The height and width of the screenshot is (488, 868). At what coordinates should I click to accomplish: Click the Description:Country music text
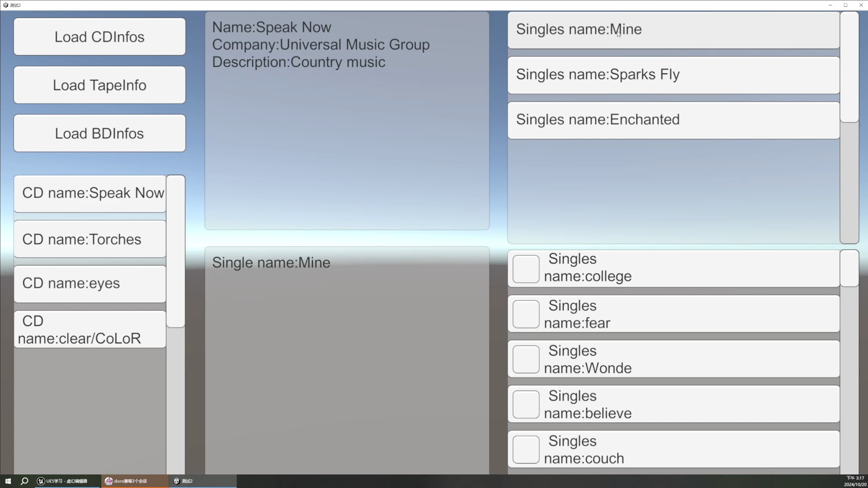point(299,62)
